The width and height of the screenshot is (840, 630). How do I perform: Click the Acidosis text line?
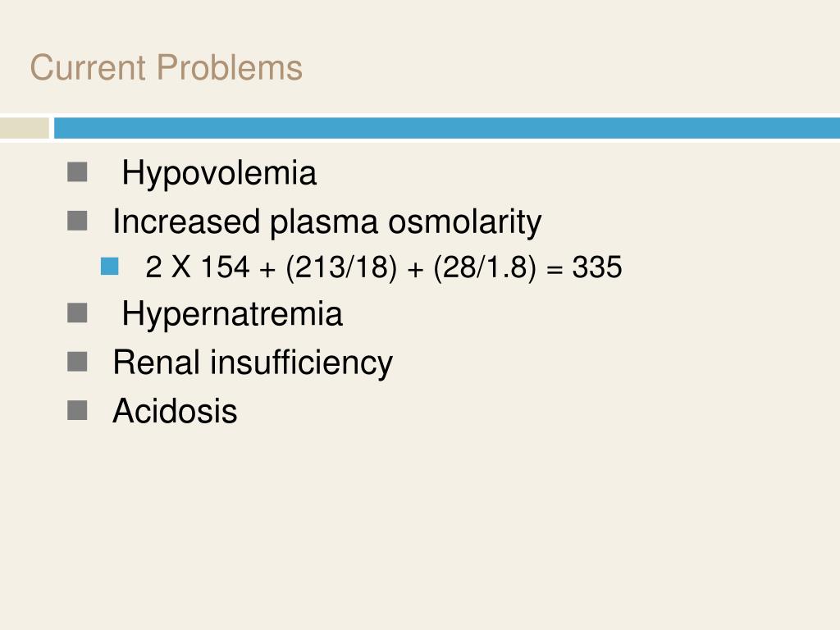(x=175, y=411)
